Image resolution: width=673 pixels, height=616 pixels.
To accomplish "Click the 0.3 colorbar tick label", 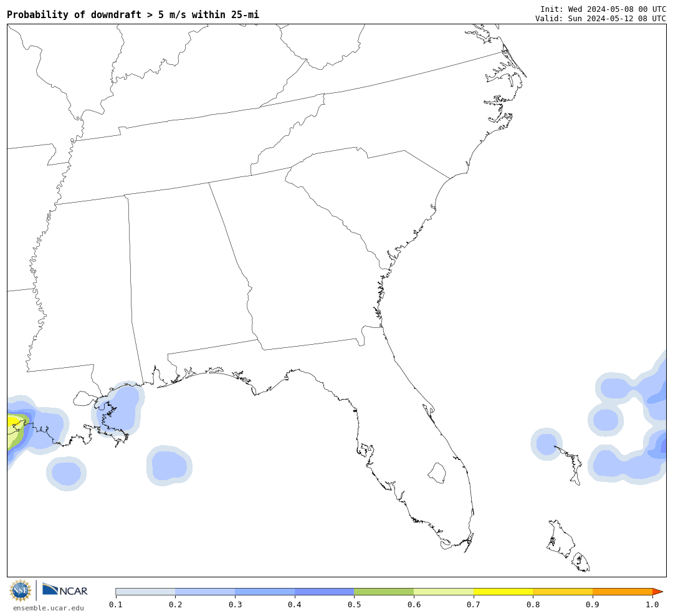I will [235, 605].
